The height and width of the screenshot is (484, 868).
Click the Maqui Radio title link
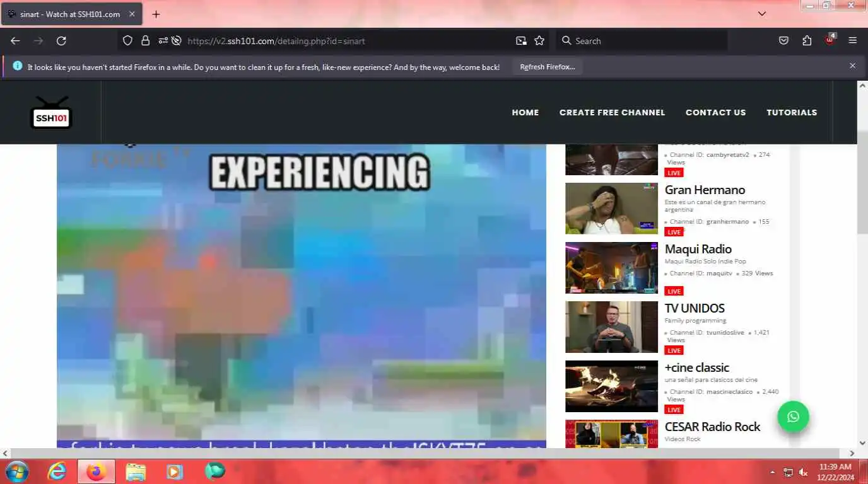coord(698,249)
